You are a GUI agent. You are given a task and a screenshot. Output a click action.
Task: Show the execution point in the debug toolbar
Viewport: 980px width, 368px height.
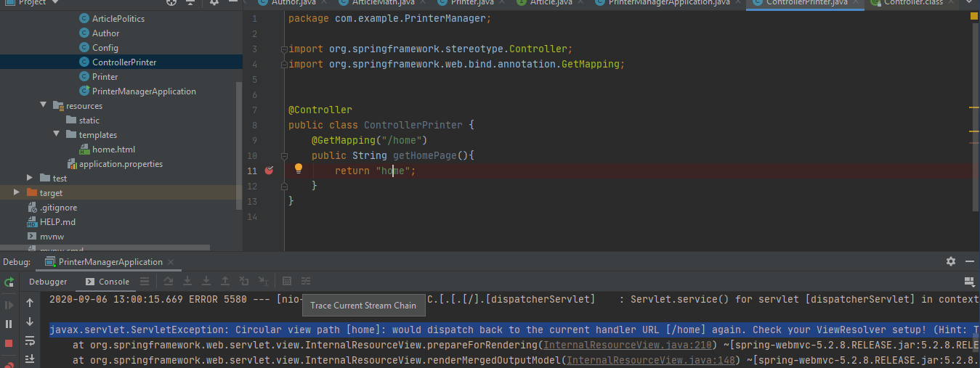pyautogui.click(x=145, y=282)
